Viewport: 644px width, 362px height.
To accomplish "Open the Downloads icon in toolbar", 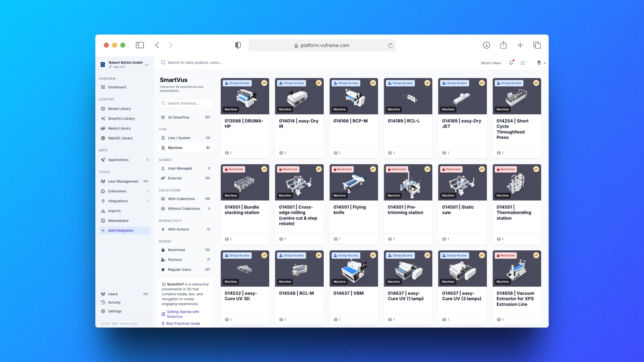I will pyautogui.click(x=486, y=45).
